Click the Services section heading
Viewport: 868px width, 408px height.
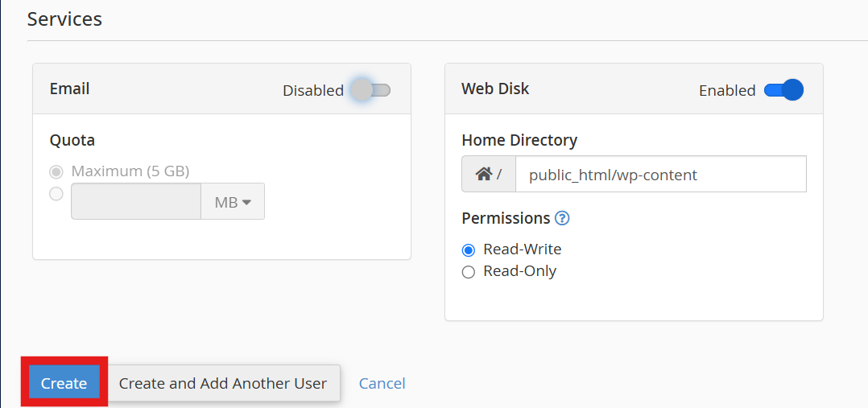[x=64, y=19]
